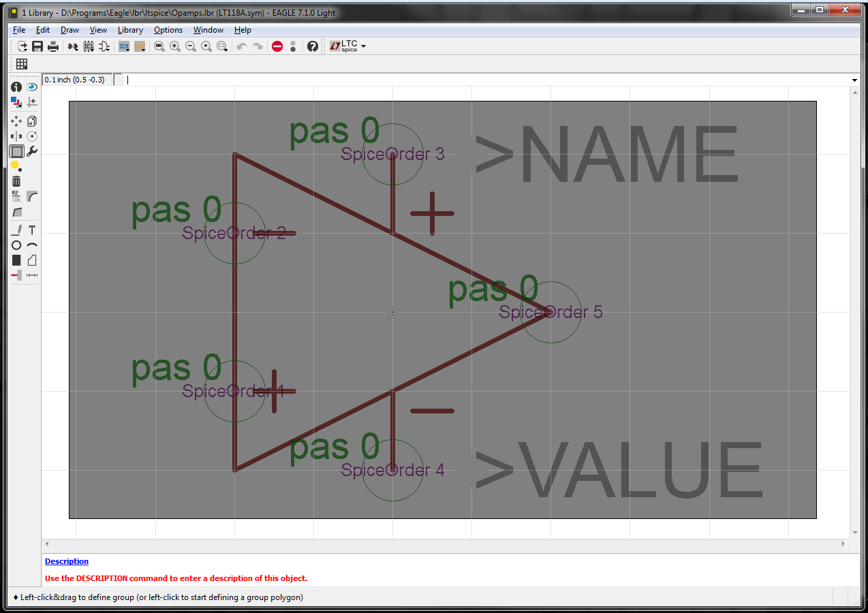Select the Circle drawing tool

(16, 245)
